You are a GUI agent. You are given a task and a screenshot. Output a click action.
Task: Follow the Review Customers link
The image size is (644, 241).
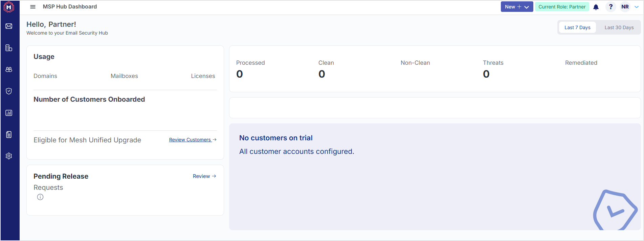point(193,140)
